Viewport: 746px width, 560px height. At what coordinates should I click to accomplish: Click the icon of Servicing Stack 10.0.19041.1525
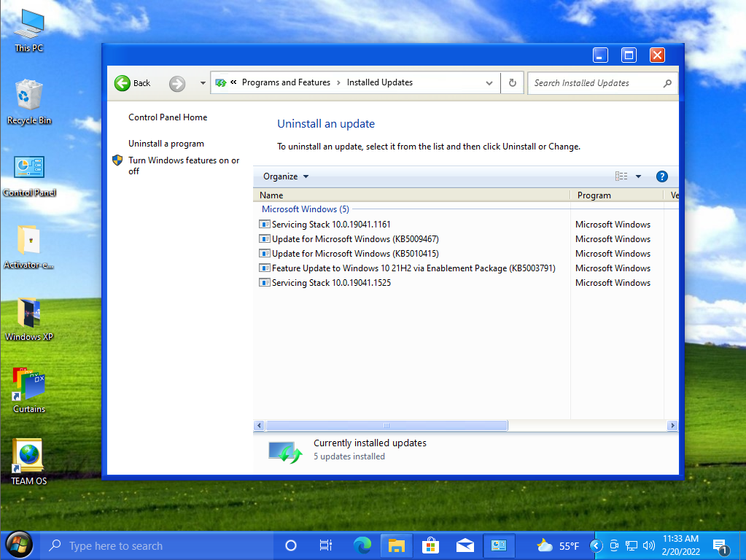(264, 282)
